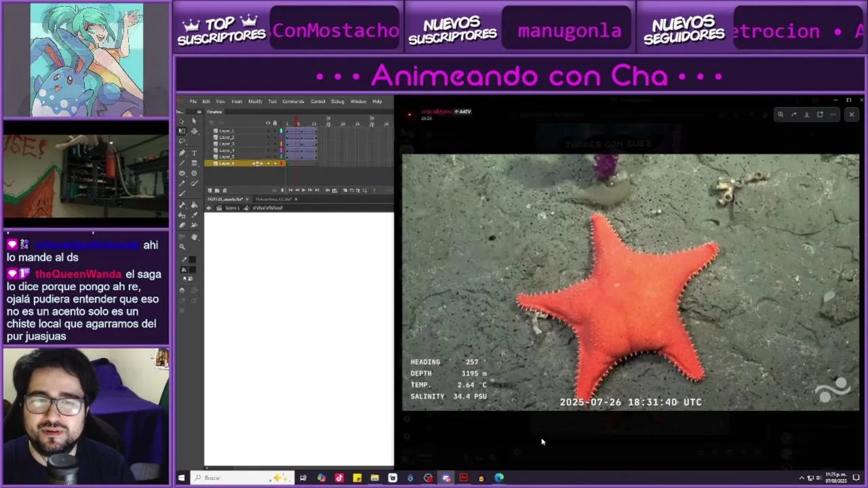Show hidden system tray icons
Screen dimensions: 868x488
(802, 478)
